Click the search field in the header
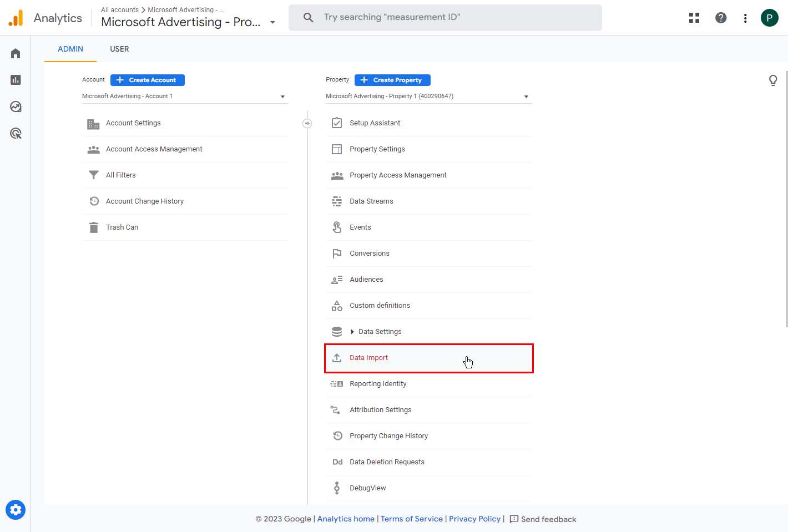Screen dimensions: 788x532 (445, 17)
